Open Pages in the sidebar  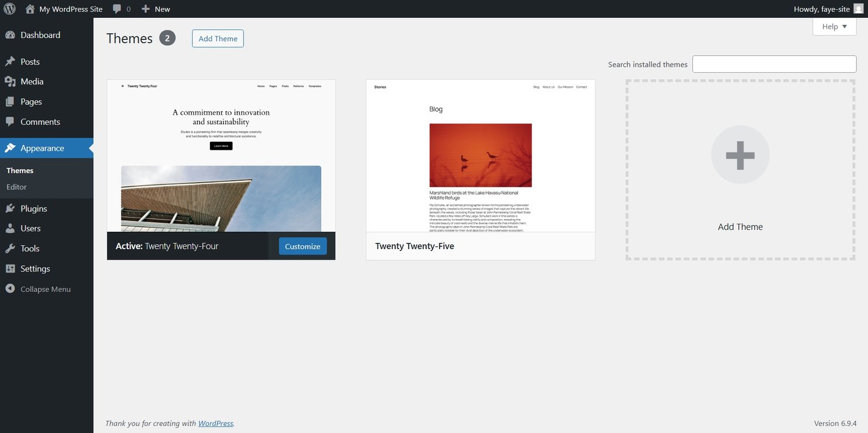point(46,102)
